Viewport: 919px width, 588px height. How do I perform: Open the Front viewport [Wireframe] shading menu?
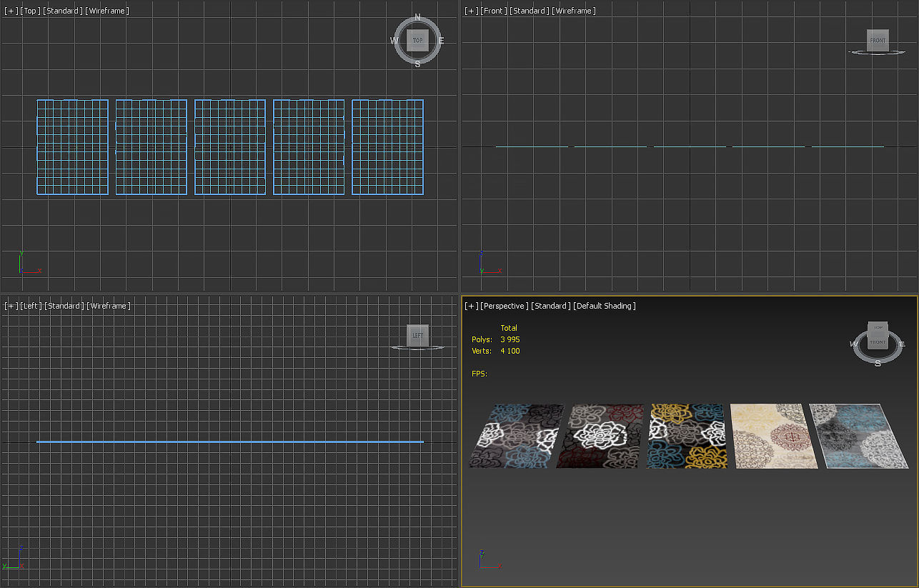[573, 11]
